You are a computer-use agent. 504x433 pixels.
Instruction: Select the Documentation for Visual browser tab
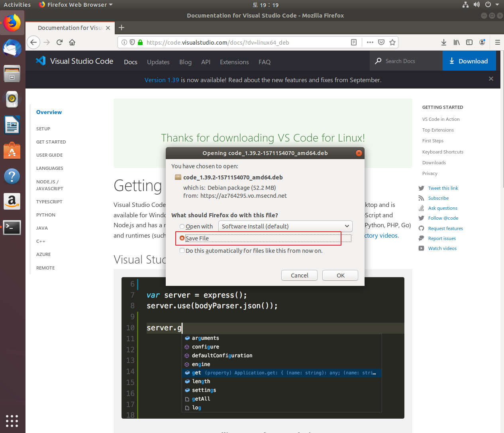click(70, 28)
